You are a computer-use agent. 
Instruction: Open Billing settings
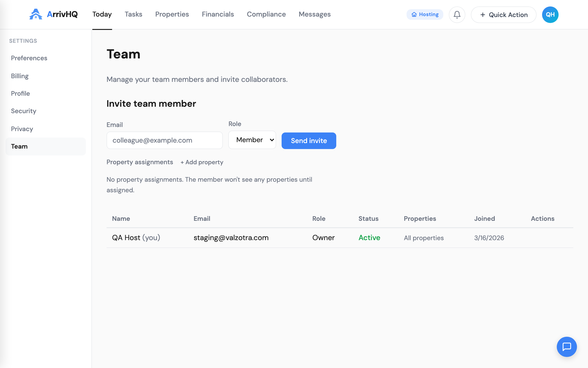[x=46, y=76]
